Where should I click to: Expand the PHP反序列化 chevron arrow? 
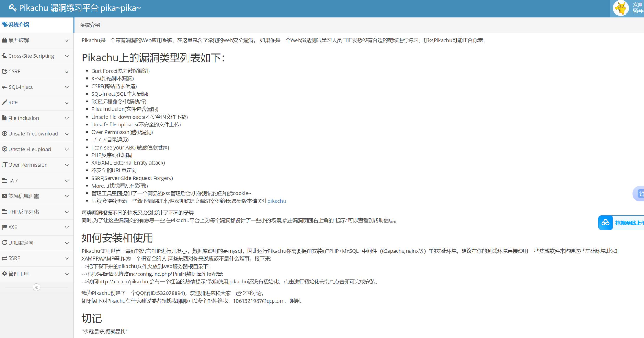pyautogui.click(x=67, y=212)
